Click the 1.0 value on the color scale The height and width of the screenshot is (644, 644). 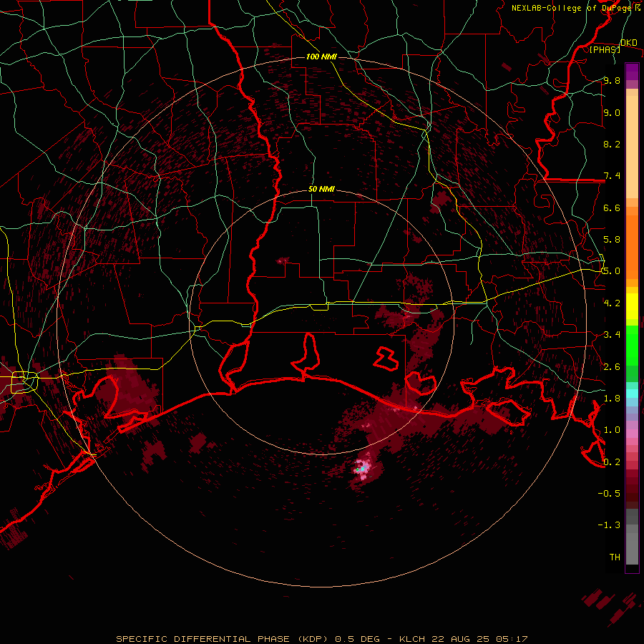coord(612,430)
